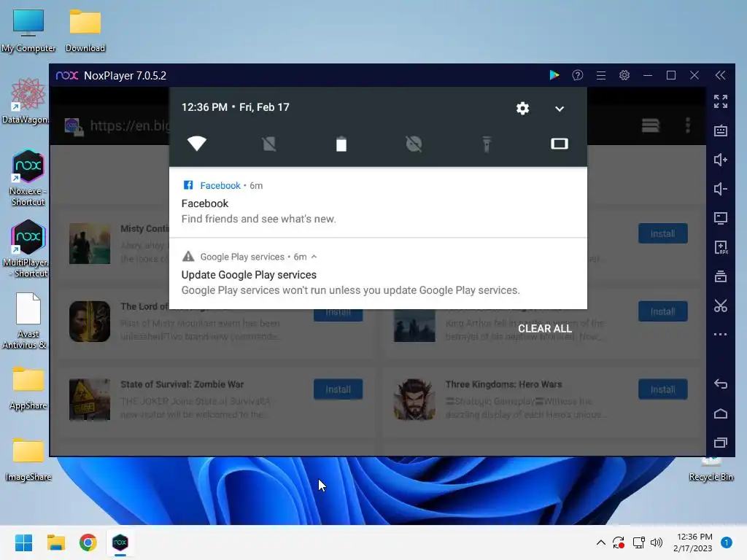Click the browser URL address field
The width and height of the screenshot is (747, 560).
130,125
